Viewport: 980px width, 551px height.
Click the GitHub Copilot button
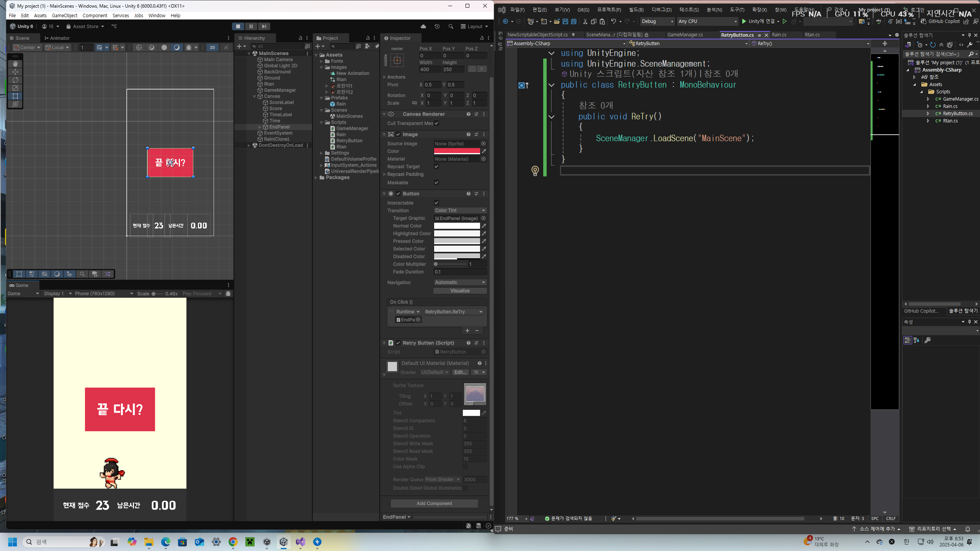pos(940,21)
